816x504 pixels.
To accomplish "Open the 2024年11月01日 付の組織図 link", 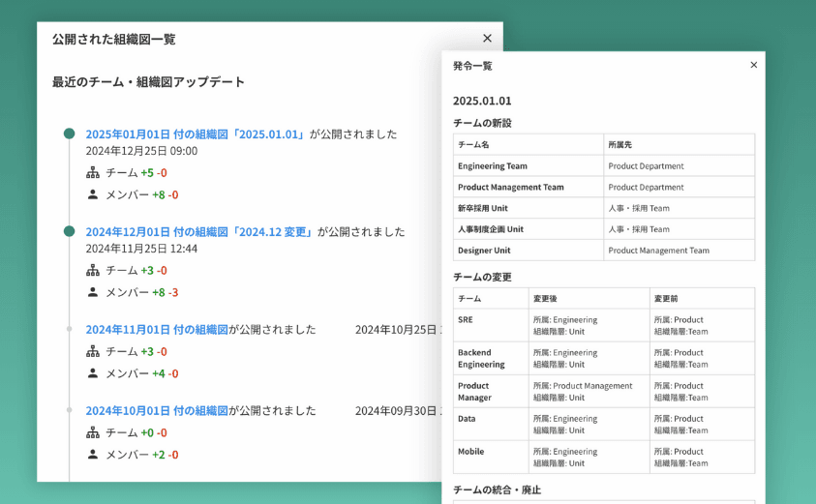I will [x=156, y=330].
